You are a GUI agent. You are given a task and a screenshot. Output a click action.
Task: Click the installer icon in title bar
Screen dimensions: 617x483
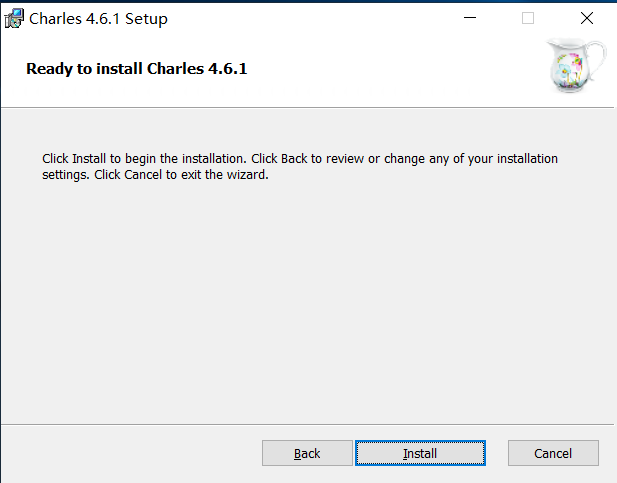(x=14, y=19)
